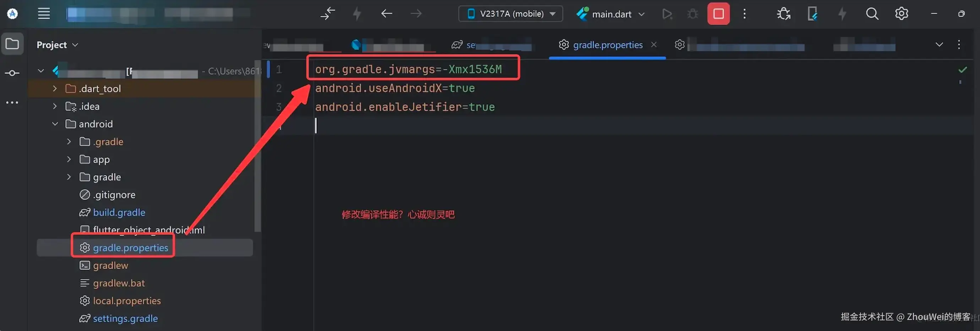Open editor tab options menu
Image resolution: width=980 pixels, height=331 pixels.
coord(959,44)
